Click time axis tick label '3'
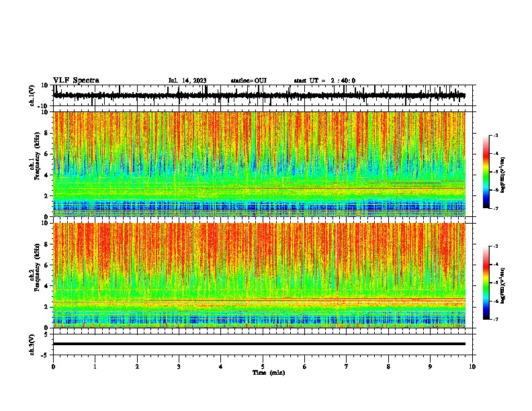This screenshot has height=411, width=532. point(179,367)
